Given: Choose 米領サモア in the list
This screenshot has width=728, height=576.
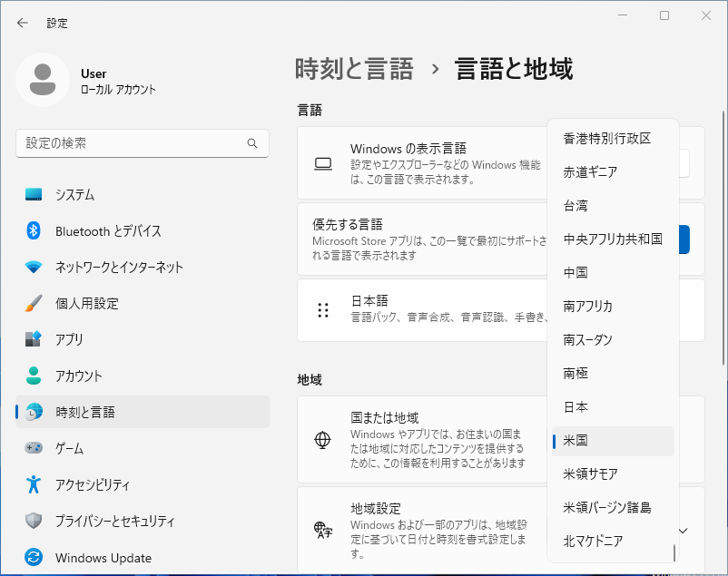Looking at the screenshot, I should click(613, 473).
